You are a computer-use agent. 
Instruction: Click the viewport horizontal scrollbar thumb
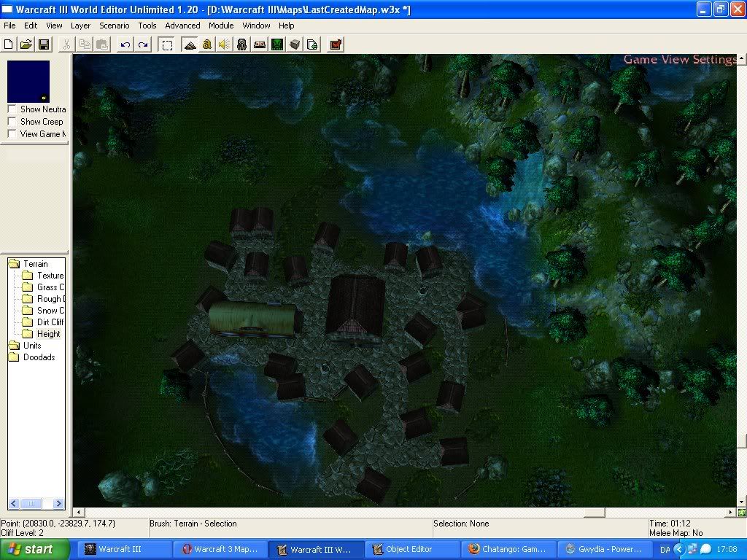click(x=595, y=513)
